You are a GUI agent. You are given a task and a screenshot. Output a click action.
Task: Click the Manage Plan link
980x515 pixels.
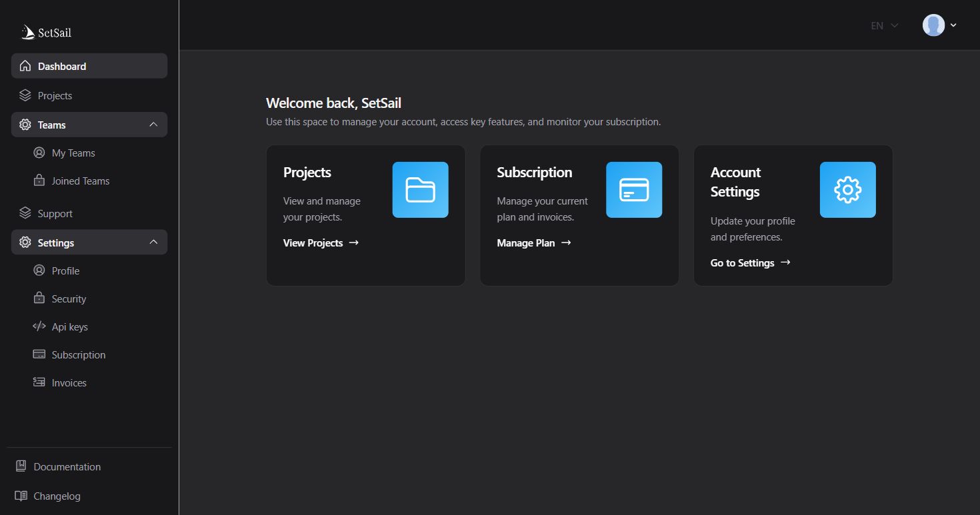pyautogui.click(x=533, y=243)
